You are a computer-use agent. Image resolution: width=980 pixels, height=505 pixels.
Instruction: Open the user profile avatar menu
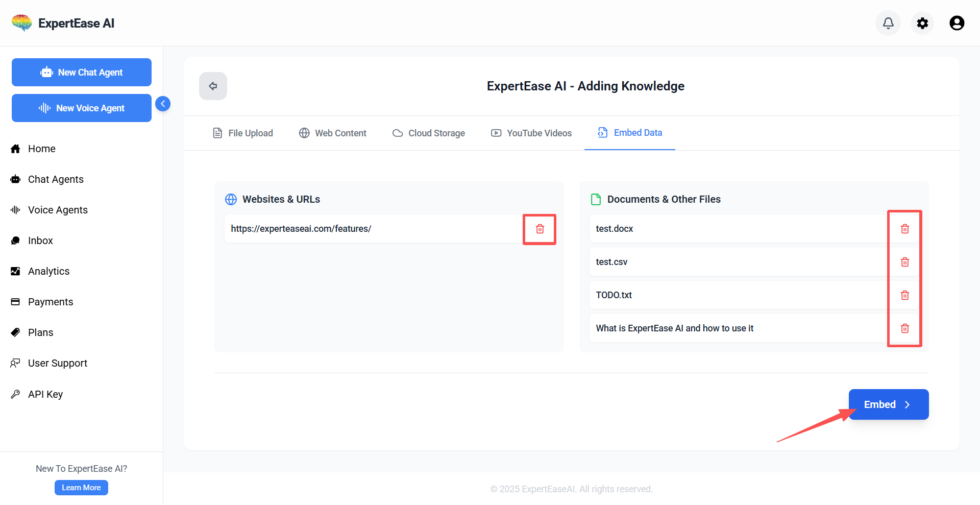957,23
